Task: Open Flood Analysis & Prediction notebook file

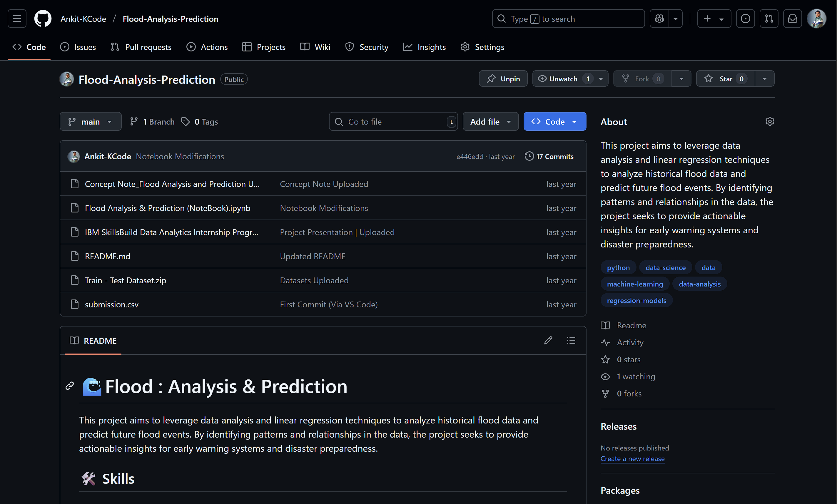Action: tap(168, 208)
